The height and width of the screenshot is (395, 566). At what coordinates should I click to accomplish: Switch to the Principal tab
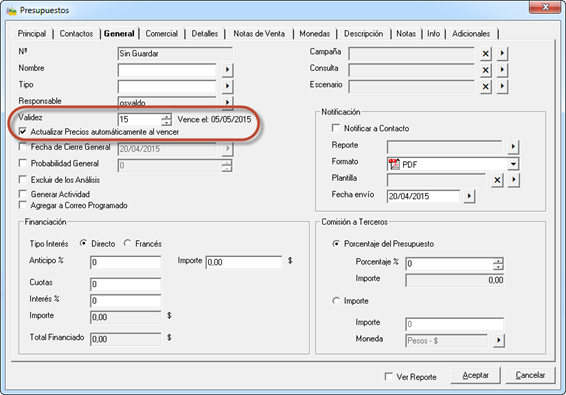(x=32, y=34)
